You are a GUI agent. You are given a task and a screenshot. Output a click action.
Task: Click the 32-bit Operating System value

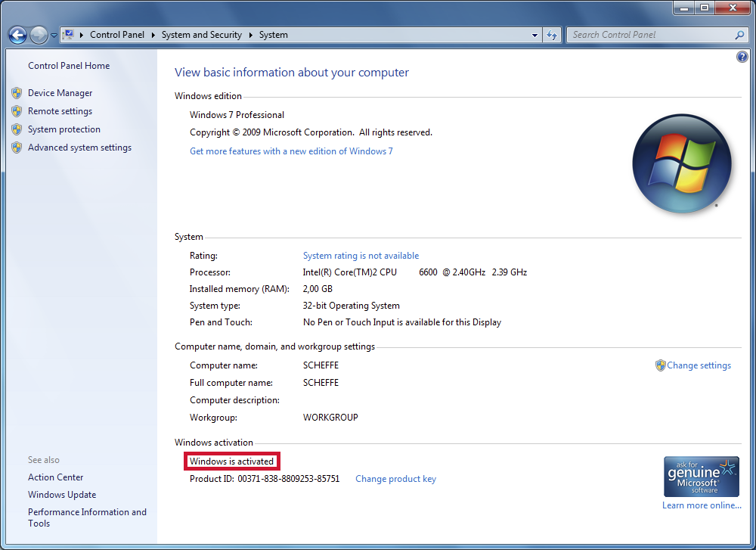pos(351,306)
